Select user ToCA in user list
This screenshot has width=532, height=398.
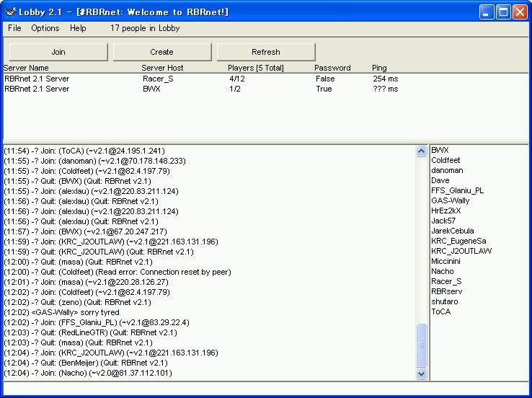pyautogui.click(x=441, y=311)
